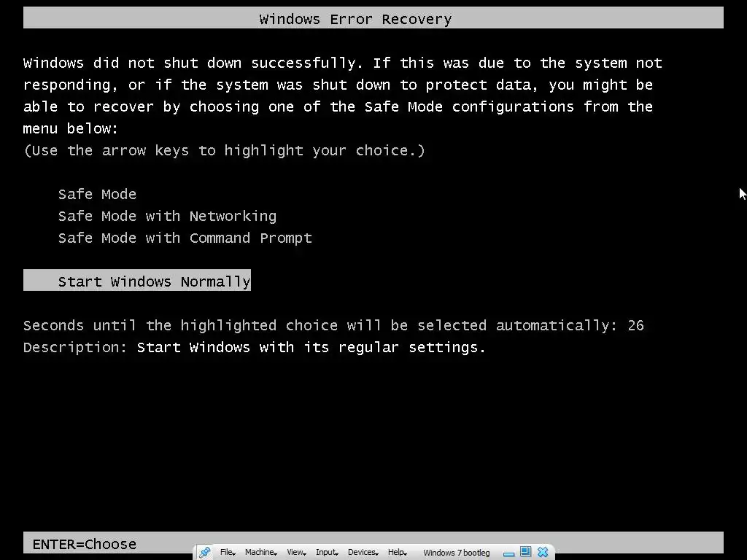Click the pin icon on the VirtualBox mini toolbar

(205, 553)
